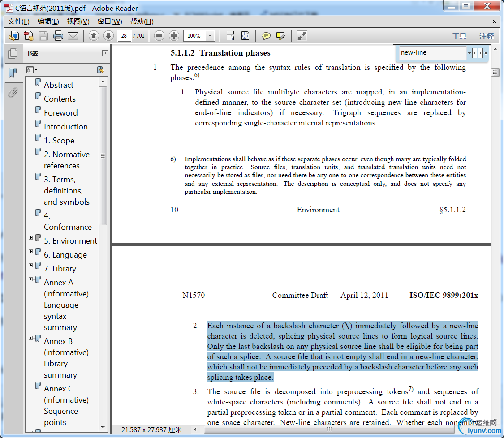Open the bookmarks panel icon
Viewport: 504px width, 438px height.
pyautogui.click(x=13, y=73)
